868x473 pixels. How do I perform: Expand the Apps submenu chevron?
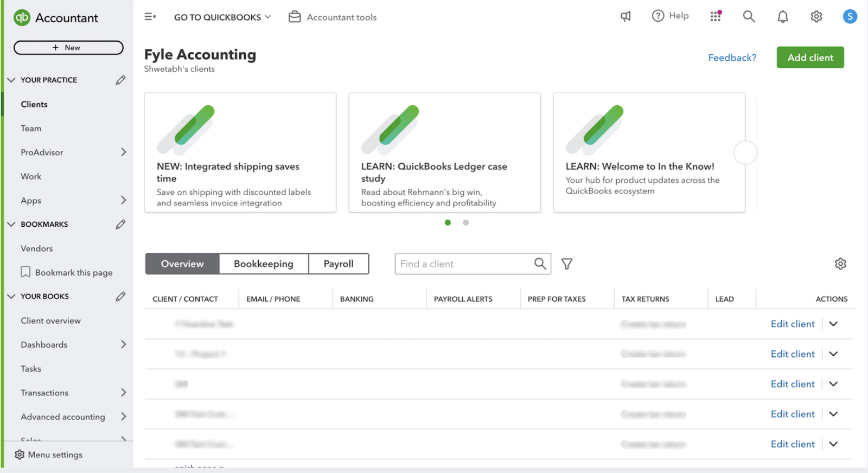point(123,200)
